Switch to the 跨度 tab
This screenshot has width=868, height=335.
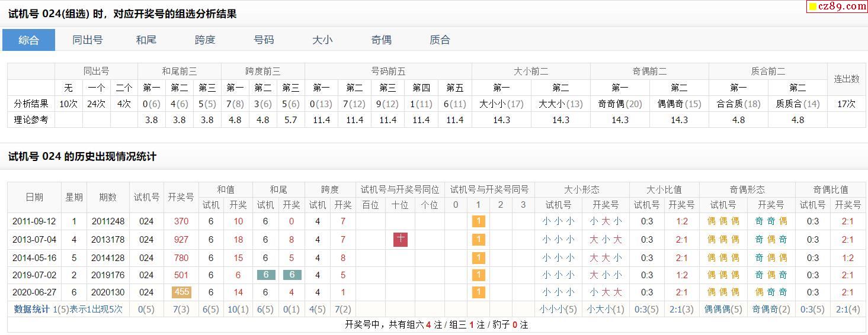coord(205,40)
